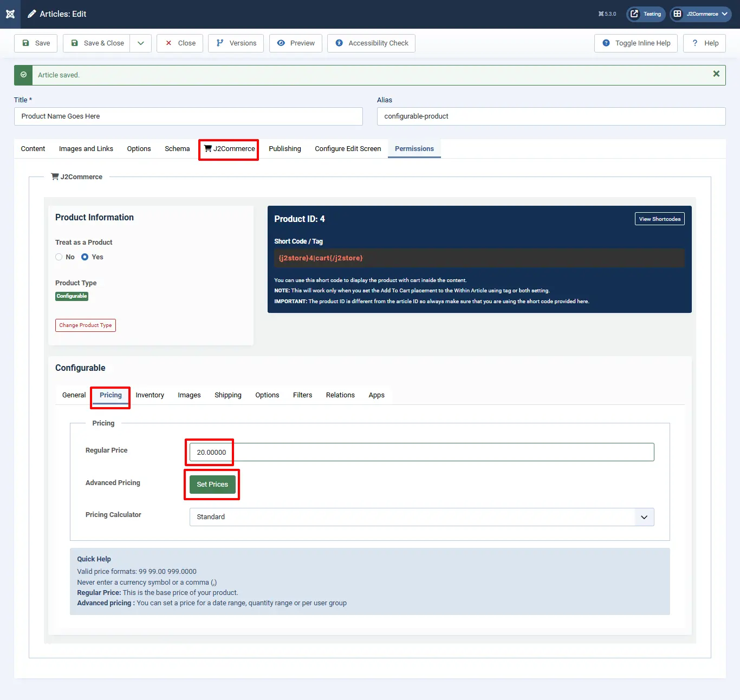Close the article editor
The height and width of the screenshot is (700, 740).
click(180, 43)
